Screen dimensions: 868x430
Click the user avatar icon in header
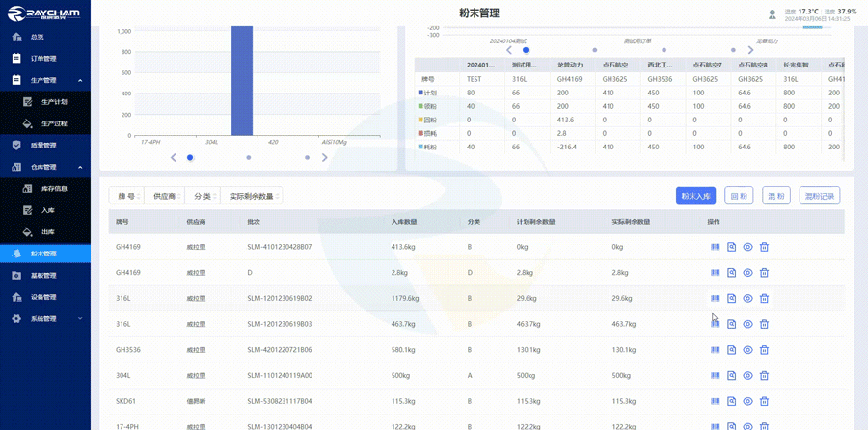tap(772, 14)
